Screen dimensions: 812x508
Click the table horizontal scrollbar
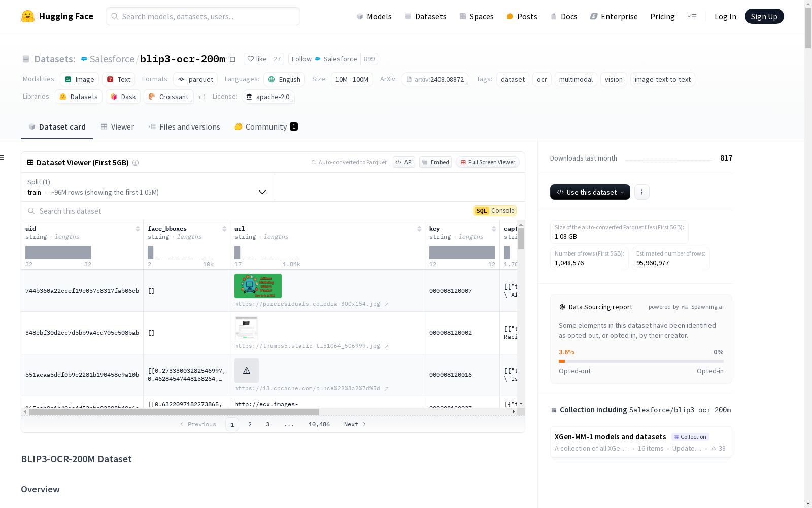click(174, 412)
